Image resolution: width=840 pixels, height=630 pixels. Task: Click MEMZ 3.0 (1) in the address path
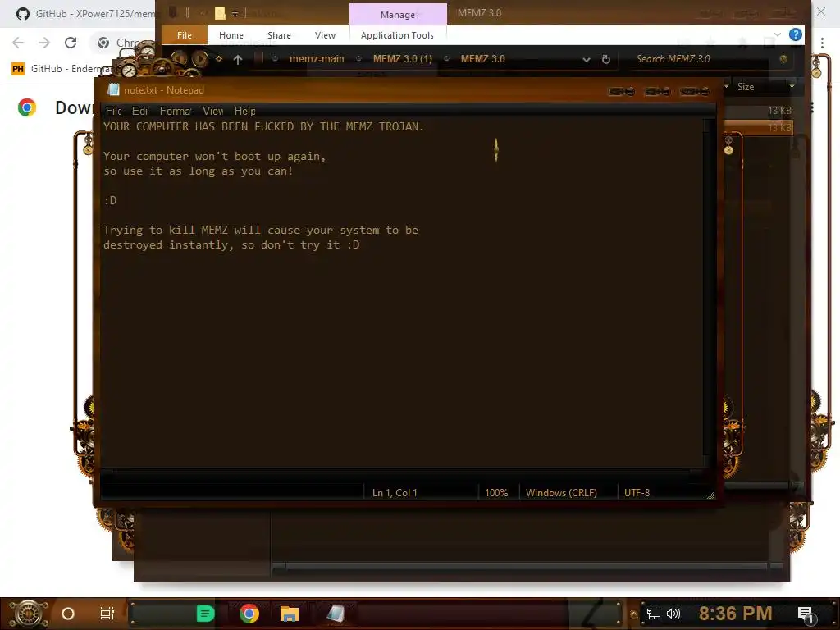402,59
